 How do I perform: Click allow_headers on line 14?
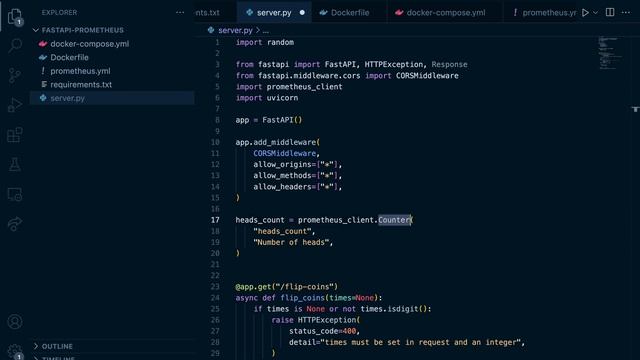(282, 187)
